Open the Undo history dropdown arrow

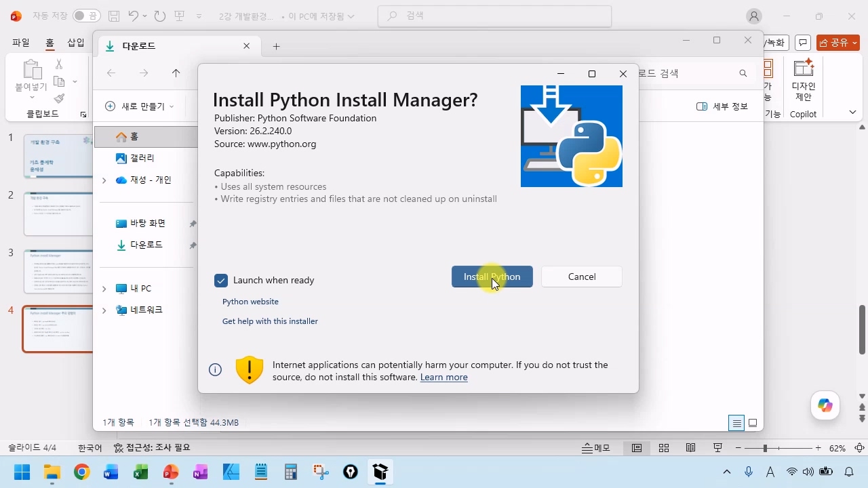click(145, 16)
